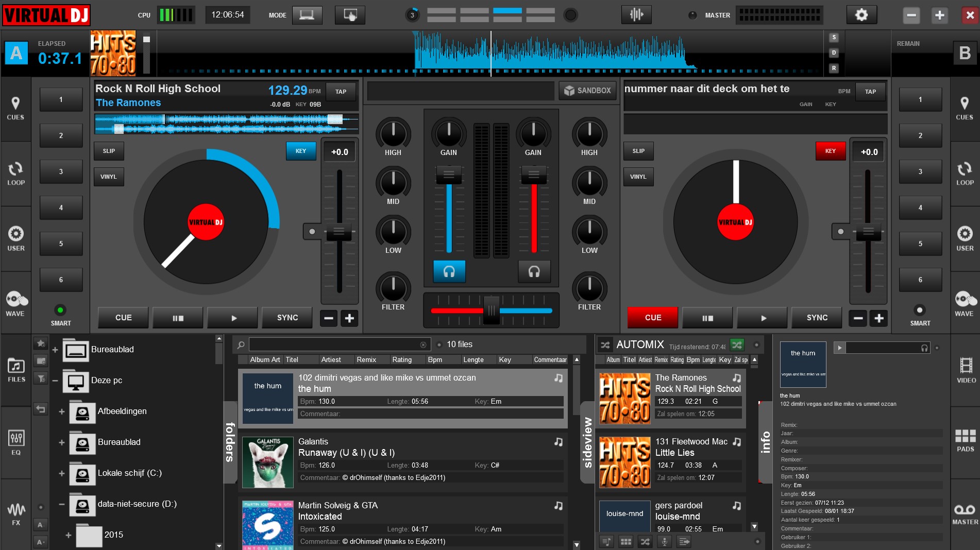Expand Bureaublad folder under Deze pc

62,442
